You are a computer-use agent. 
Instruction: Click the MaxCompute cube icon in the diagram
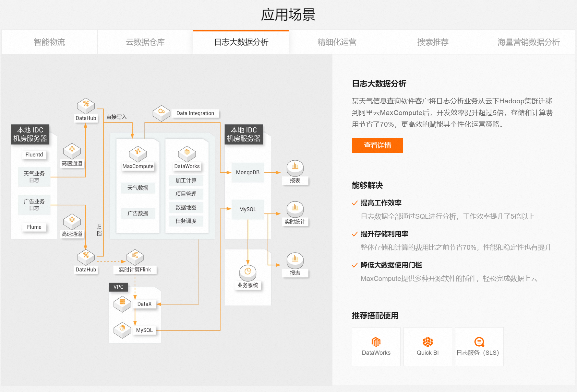[138, 154]
